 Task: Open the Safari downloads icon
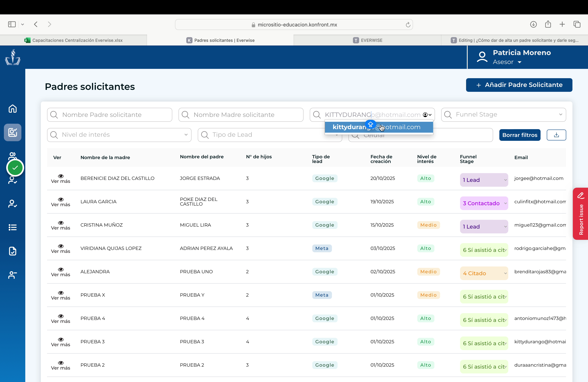pos(533,24)
